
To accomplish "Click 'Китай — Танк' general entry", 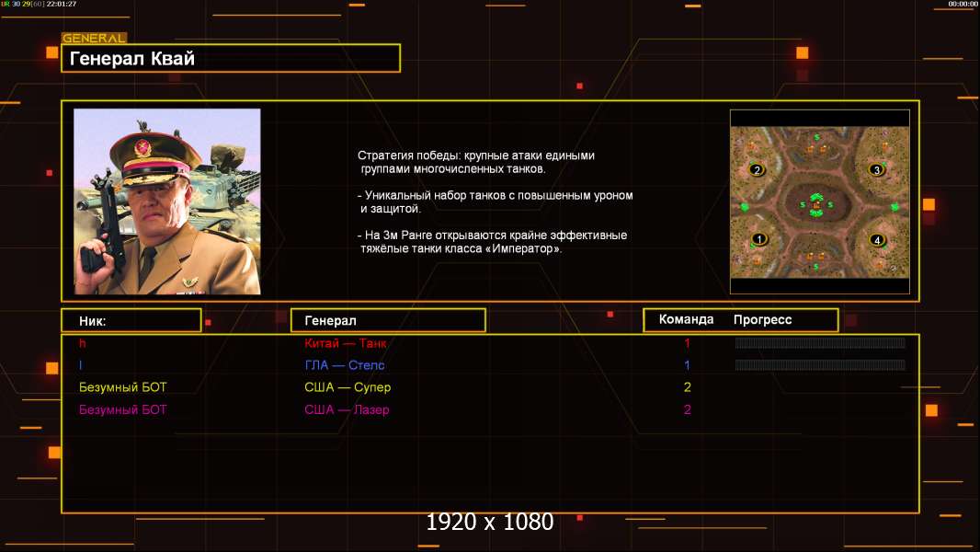I will coord(345,343).
